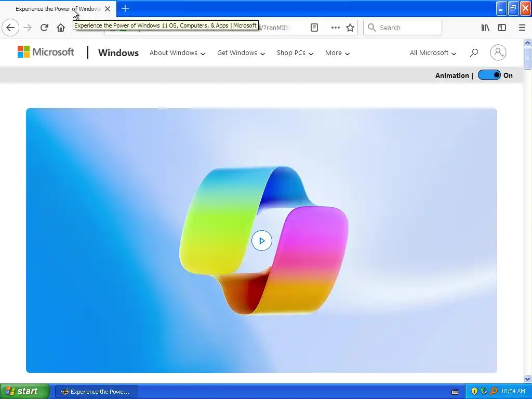Reload the current page
Viewport: 532px width, 399px height.
pos(44,28)
